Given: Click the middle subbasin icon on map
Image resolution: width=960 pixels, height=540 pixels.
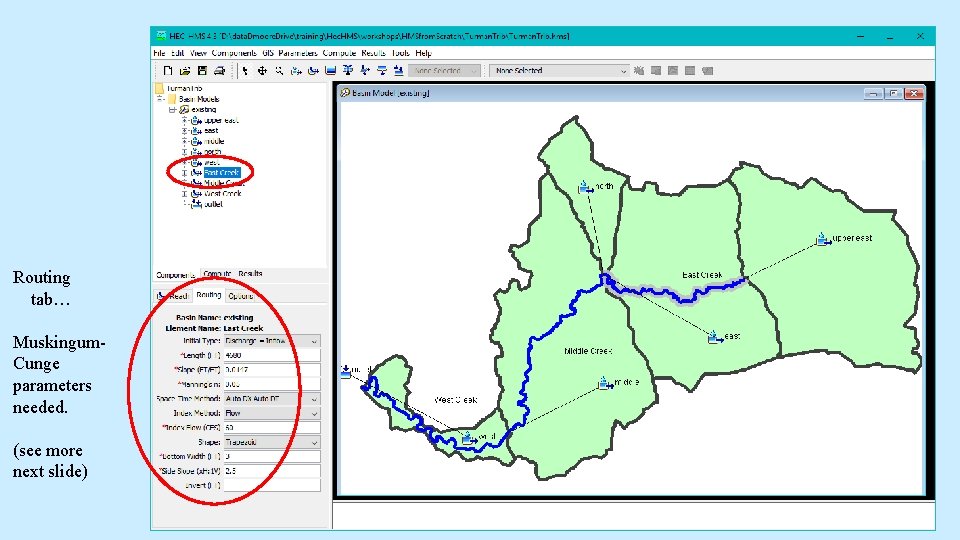Looking at the screenshot, I should 606,383.
